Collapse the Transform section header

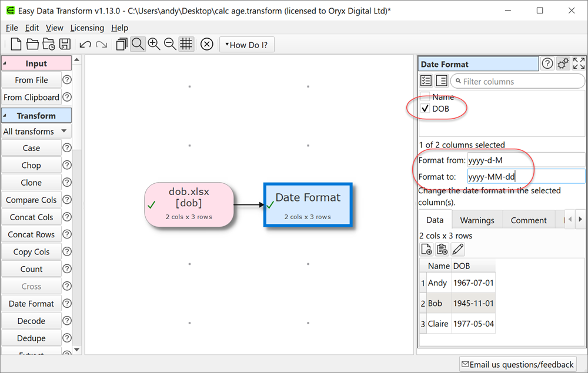(x=36, y=115)
